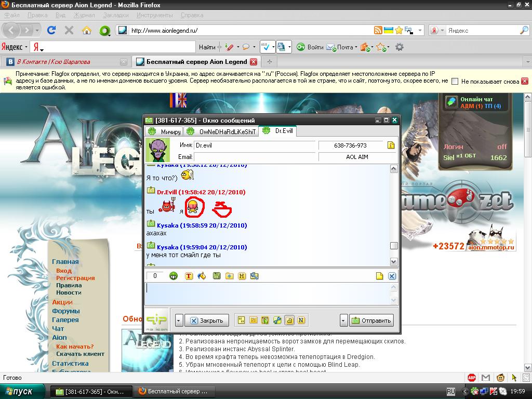Click the Adblock Plus icon in status bar
The width and height of the screenshot is (532, 399).
coord(472,378)
